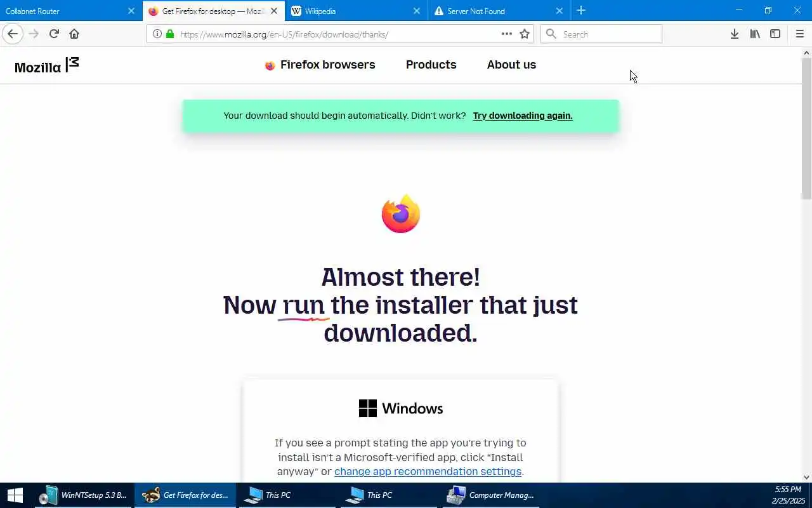The image size is (812, 508).
Task: Open the first This PC taskbar item
Action: 286,495
